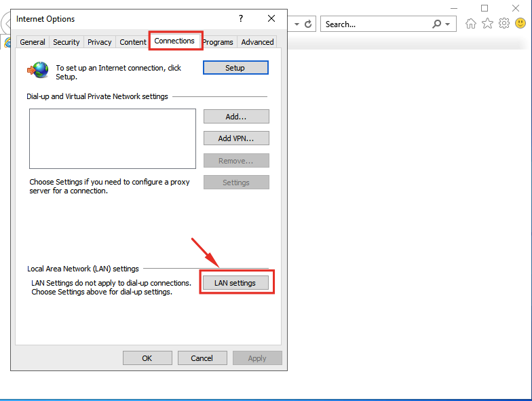
Task: Expand the search provider dropdown arrow
Action: point(448,24)
